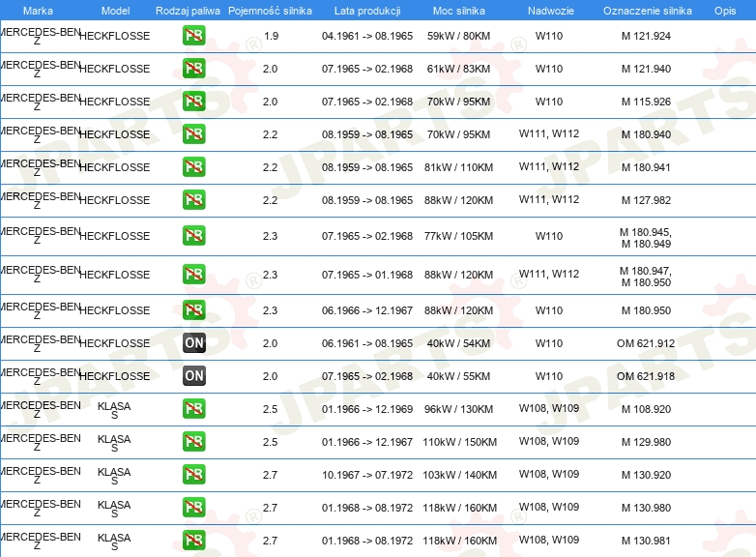Screen dimensions: 756x557
Task: Select engine code M 130.981
Action: [x=646, y=541]
